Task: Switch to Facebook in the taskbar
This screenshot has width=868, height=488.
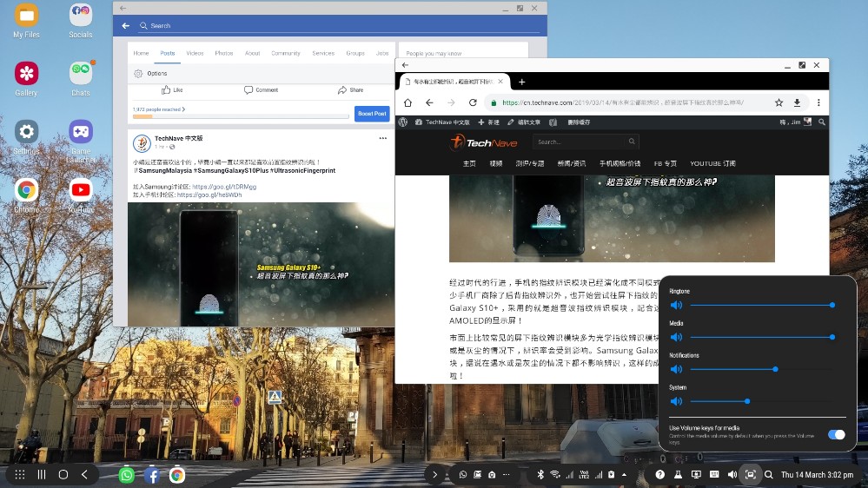Action: coord(152,475)
